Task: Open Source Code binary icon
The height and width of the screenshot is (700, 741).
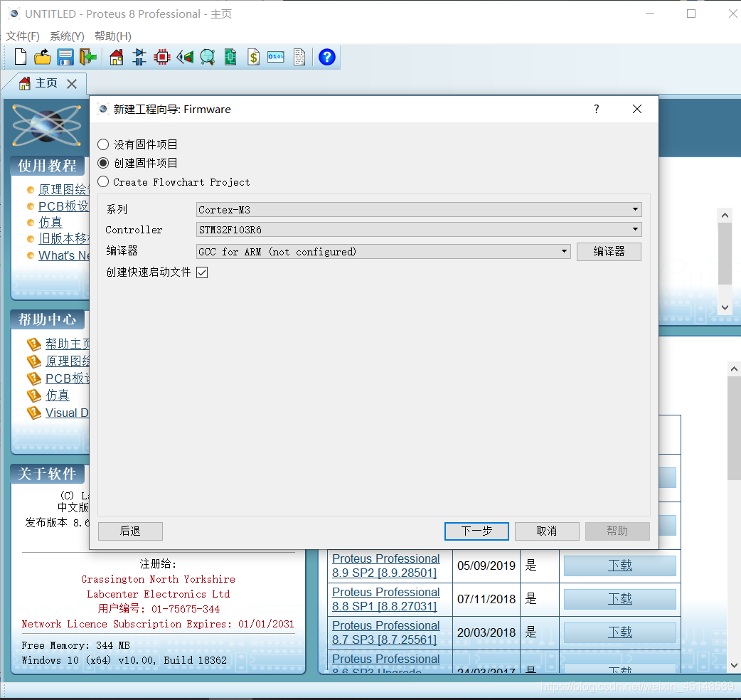Action: coord(276,57)
